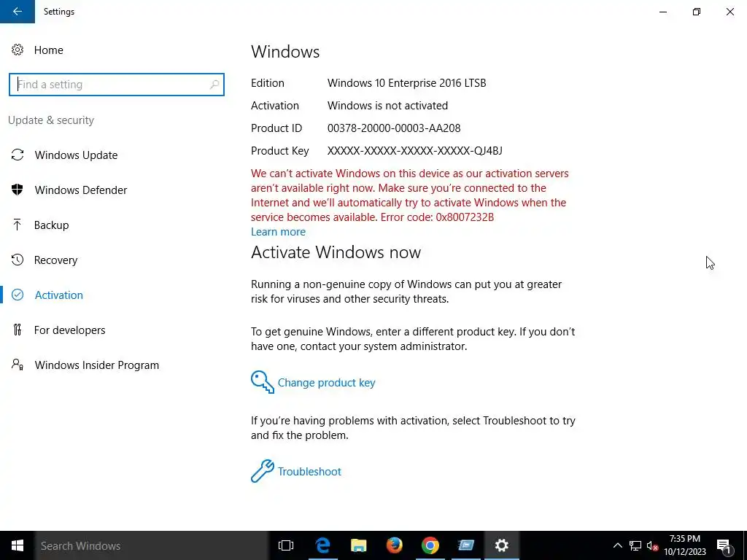Click the Change product key link
747x560 pixels.
click(x=326, y=383)
